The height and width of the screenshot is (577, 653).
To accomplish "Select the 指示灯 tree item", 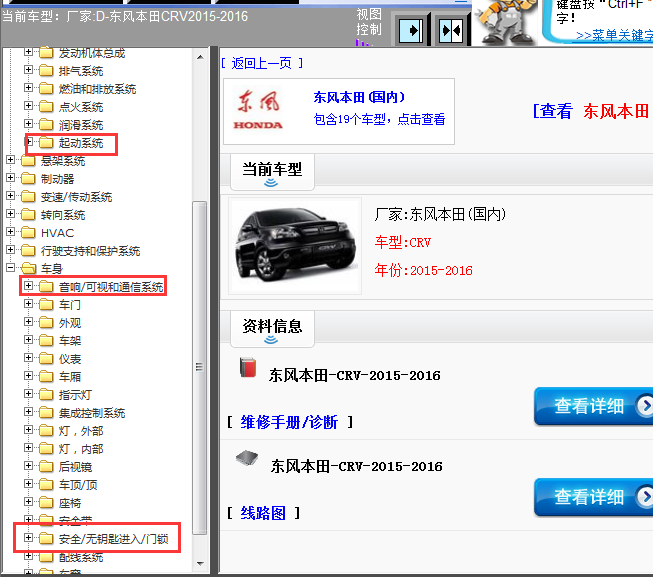I will [x=75, y=395].
